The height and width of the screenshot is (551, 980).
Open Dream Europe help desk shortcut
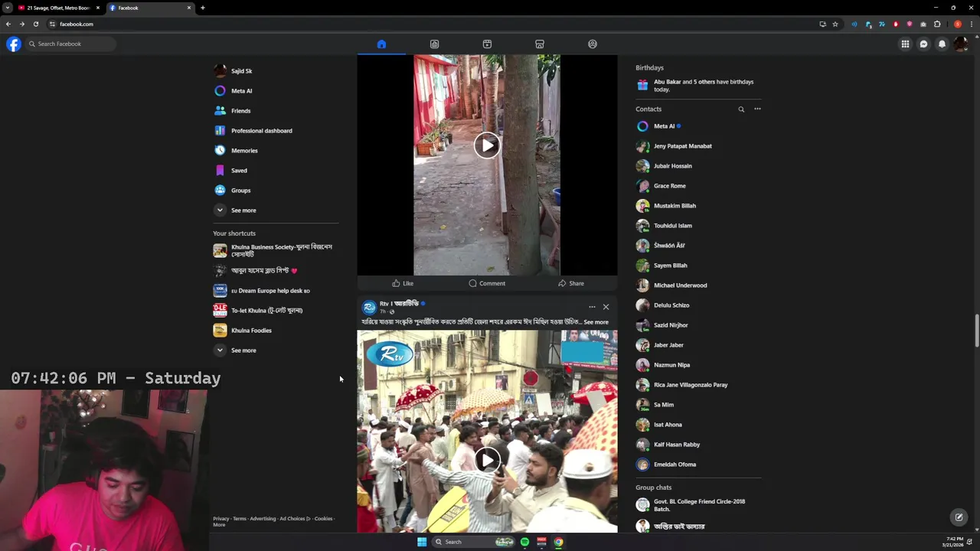275,290
